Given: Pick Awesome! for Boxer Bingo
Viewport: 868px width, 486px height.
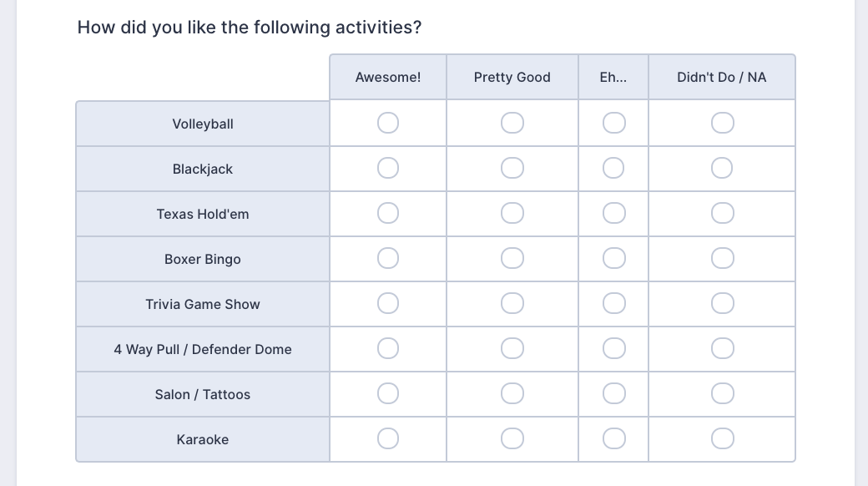Looking at the screenshot, I should point(388,259).
